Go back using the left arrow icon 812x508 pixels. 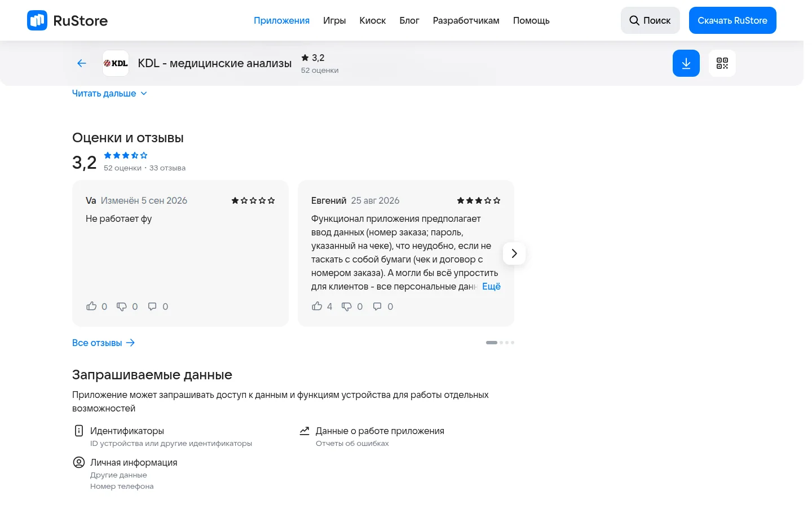pyautogui.click(x=82, y=63)
